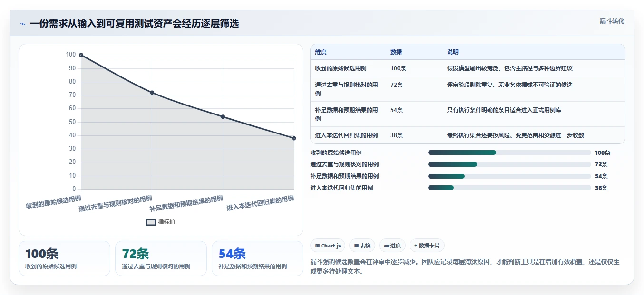Click description starting 假设模型输出较宽泛

pyautogui.click(x=510, y=68)
